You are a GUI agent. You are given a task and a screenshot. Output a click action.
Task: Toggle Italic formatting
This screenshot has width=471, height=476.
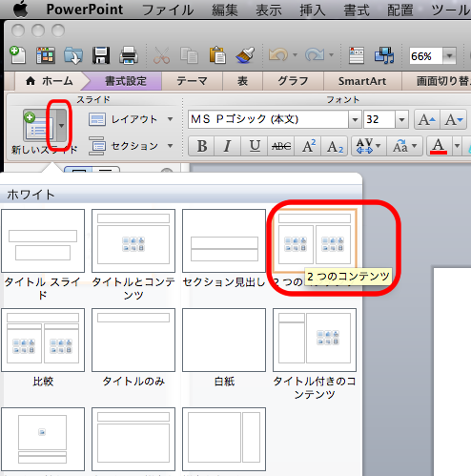[228, 146]
